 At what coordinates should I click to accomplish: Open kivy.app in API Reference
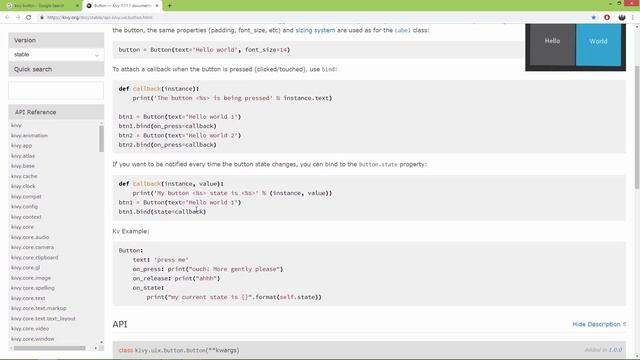pyautogui.click(x=21, y=146)
